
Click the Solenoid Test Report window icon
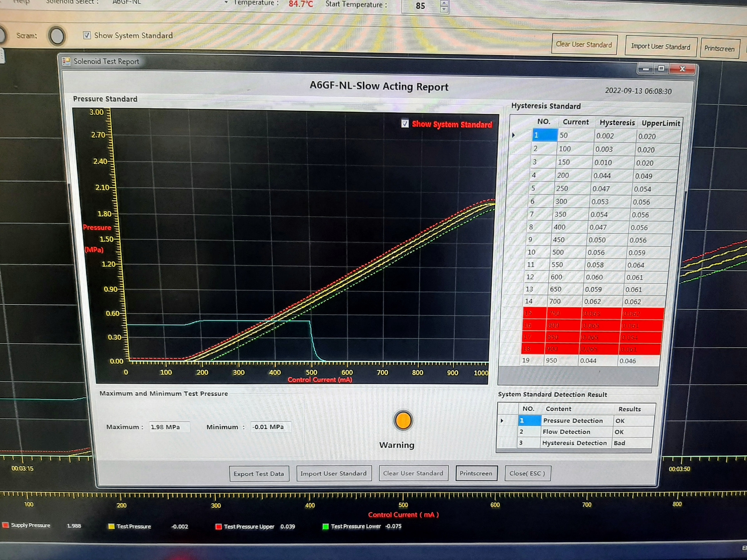click(66, 61)
